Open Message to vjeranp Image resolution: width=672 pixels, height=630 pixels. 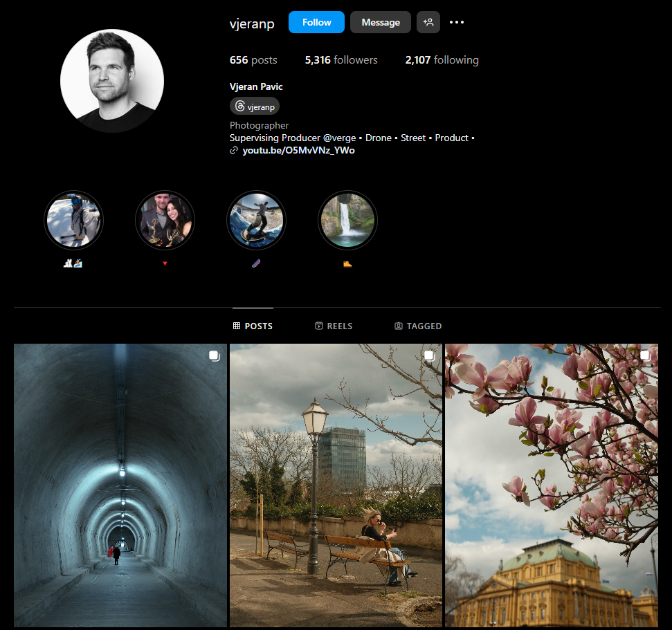(381, 22)
